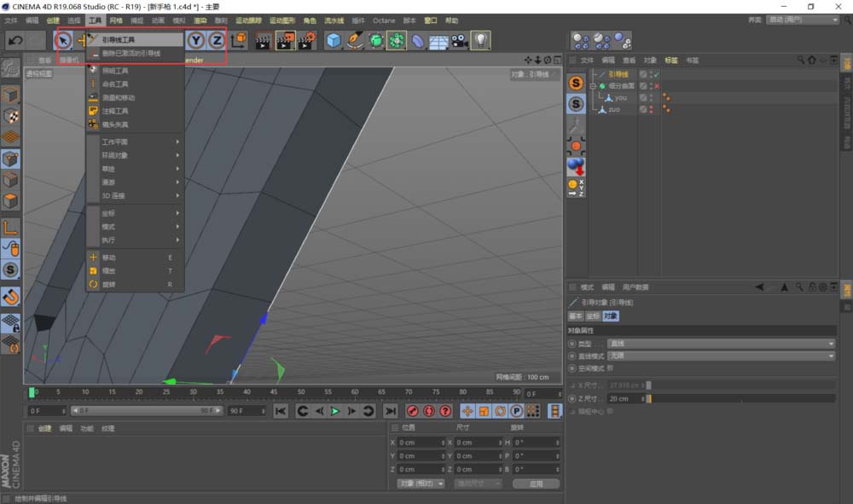
Task: Toggle the red X enable state of 细分曲面
Action: click(x=656, y=86)
